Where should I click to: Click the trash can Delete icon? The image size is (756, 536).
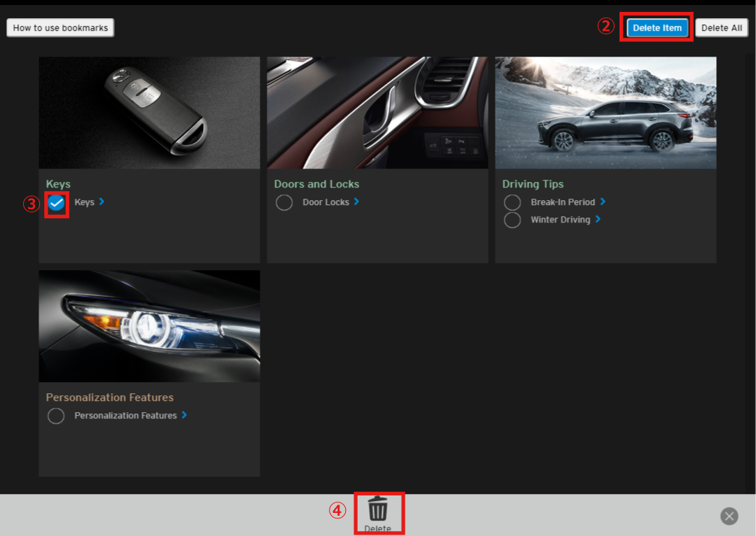pos(378,509)
